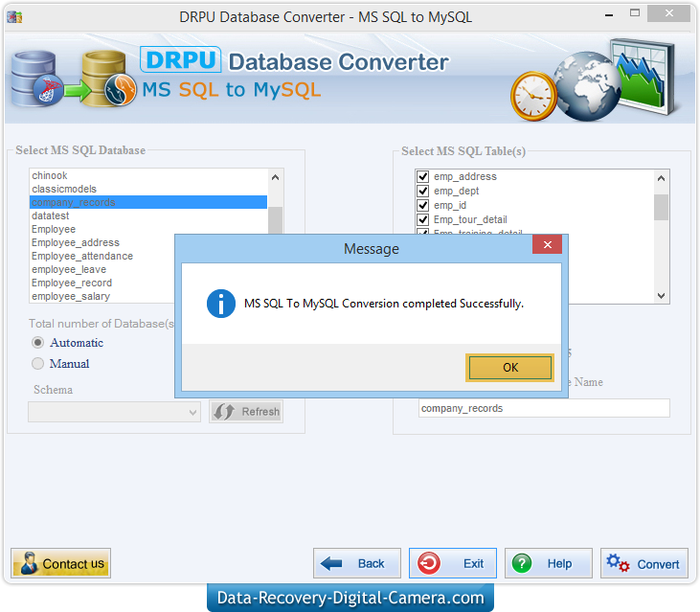
Task: Click the tables list scrollbar thumb
Action: pyautogui.click(x=661, y=207)
